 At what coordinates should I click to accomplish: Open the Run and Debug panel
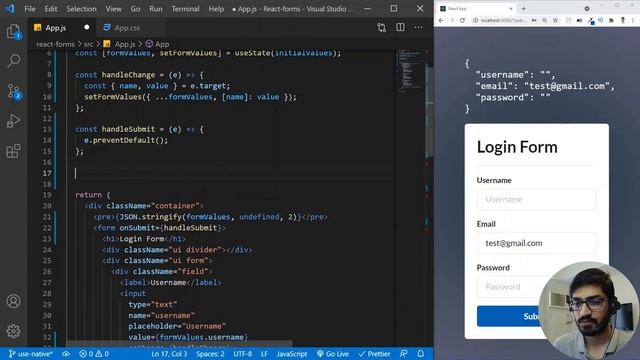coord(13,121)
